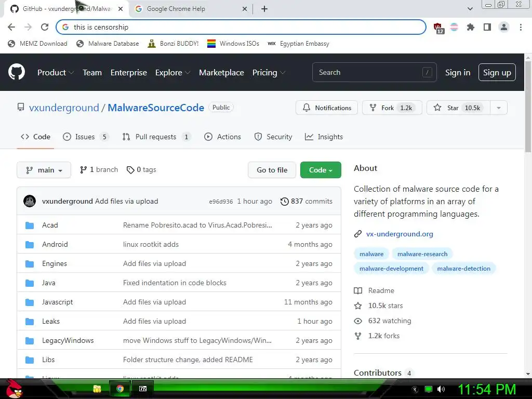
Task: Toggle the Chrome side panel icon
Action: [487, 27]
